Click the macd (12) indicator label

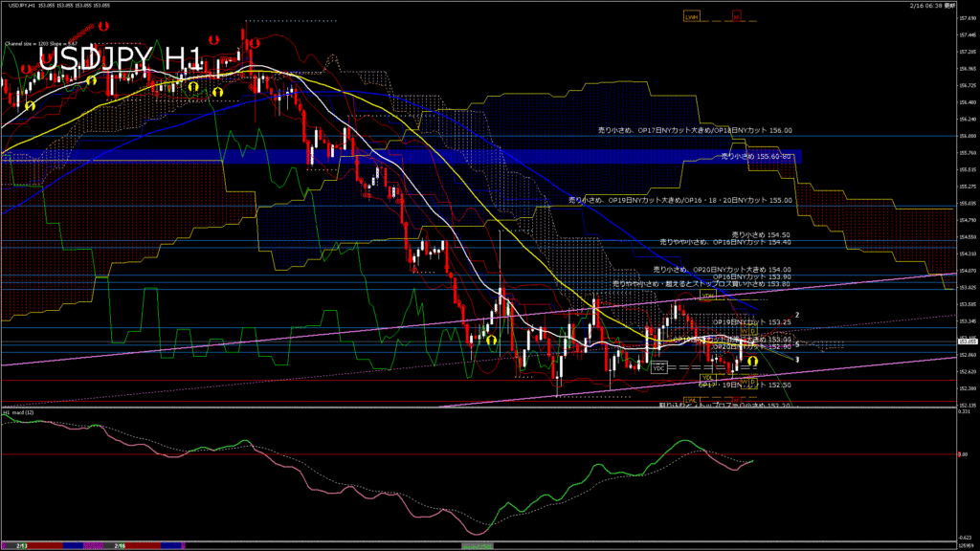pos(19,412)
